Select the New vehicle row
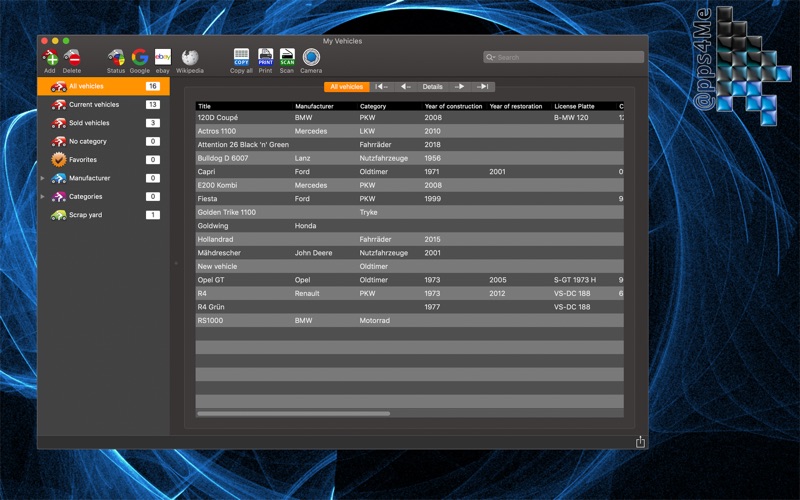Screen dimensions: 800x500 [x=410, y=266]
